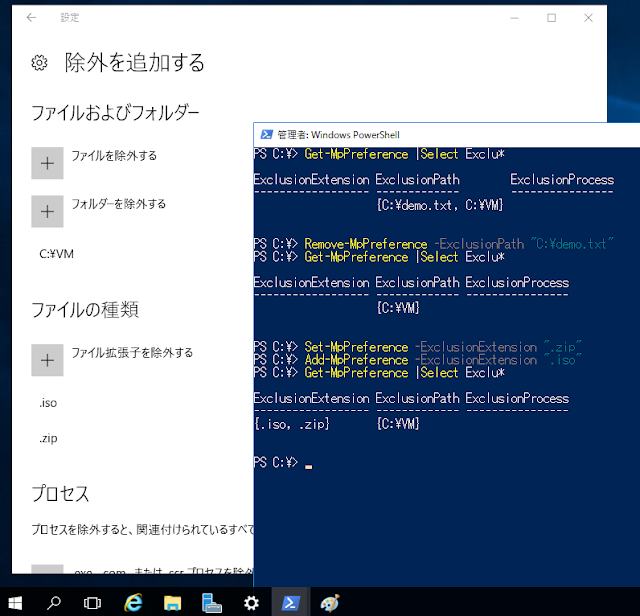Image resolution: width=640 pixels, height=616 pixels.
Task: Switch to Settings app on taskbar
Action: (x=251, y=603)
